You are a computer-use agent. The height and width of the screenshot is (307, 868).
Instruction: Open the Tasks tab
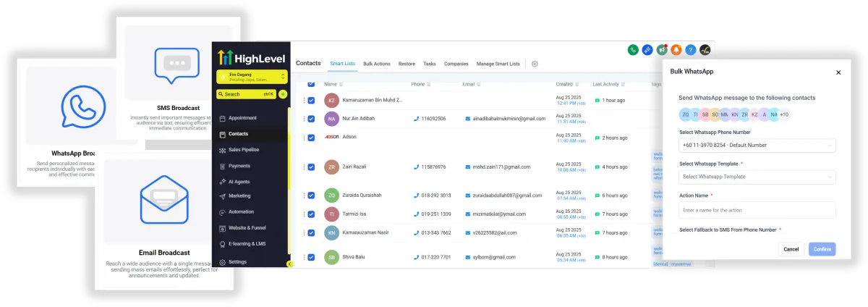(x=430, y=64)
